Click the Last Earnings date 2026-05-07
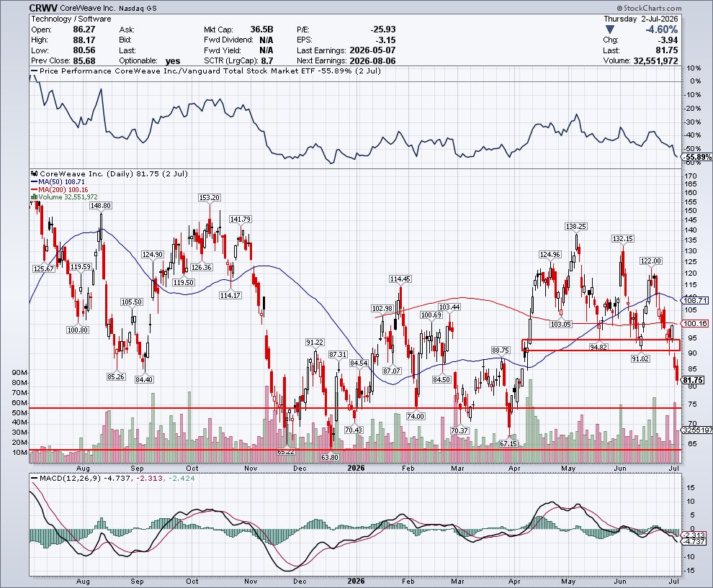 (x=372, y=50)
